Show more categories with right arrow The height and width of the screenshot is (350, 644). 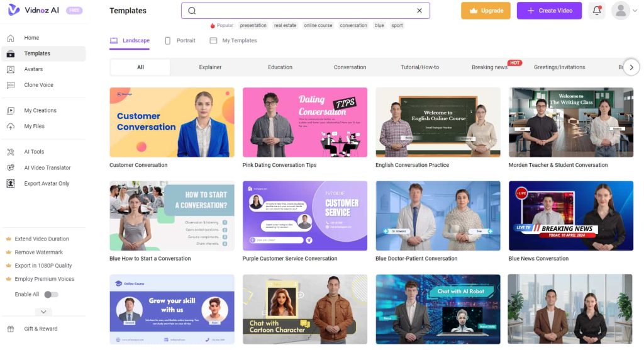click(x=631, y=67)
